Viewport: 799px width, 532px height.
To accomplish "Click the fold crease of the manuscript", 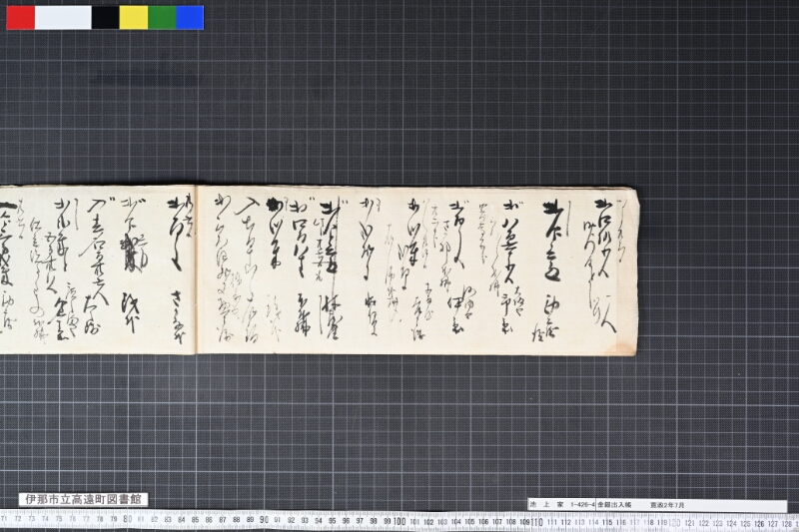I will click(x=196, y=269).
